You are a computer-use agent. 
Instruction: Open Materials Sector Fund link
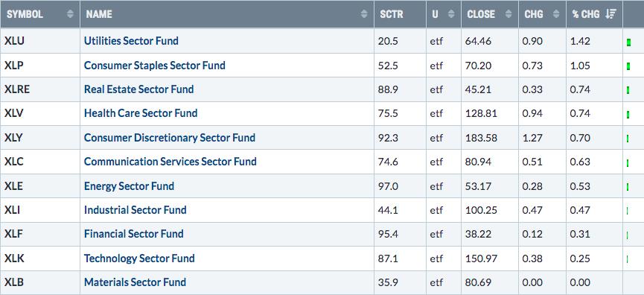tap(135, 282)
